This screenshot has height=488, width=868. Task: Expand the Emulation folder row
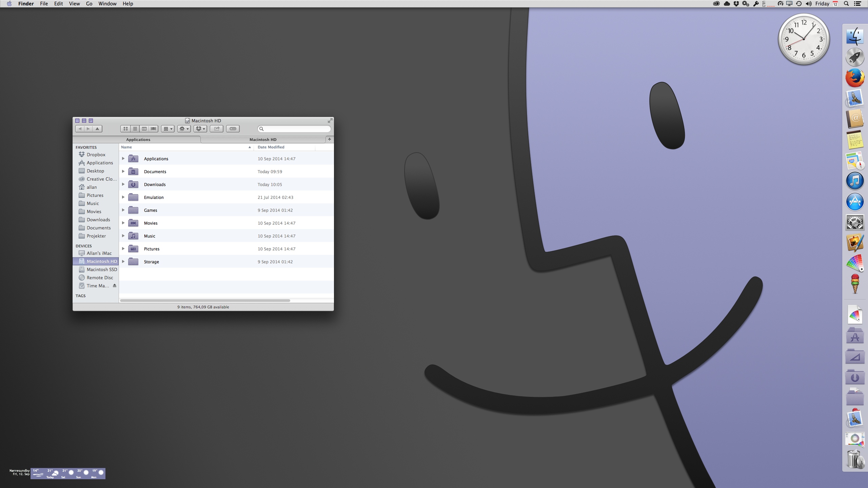pos(123,197)
